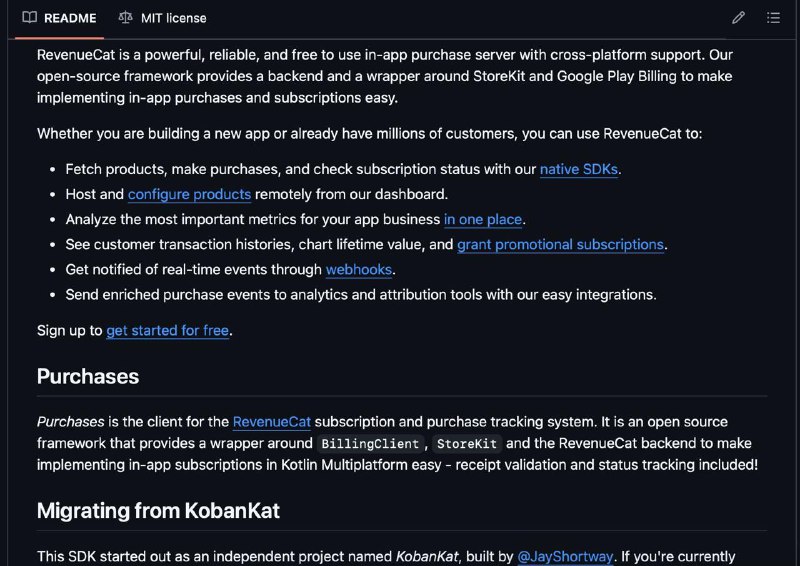Click the BillingClient inline code text
The image size is (800, 566).
(370, 444)
